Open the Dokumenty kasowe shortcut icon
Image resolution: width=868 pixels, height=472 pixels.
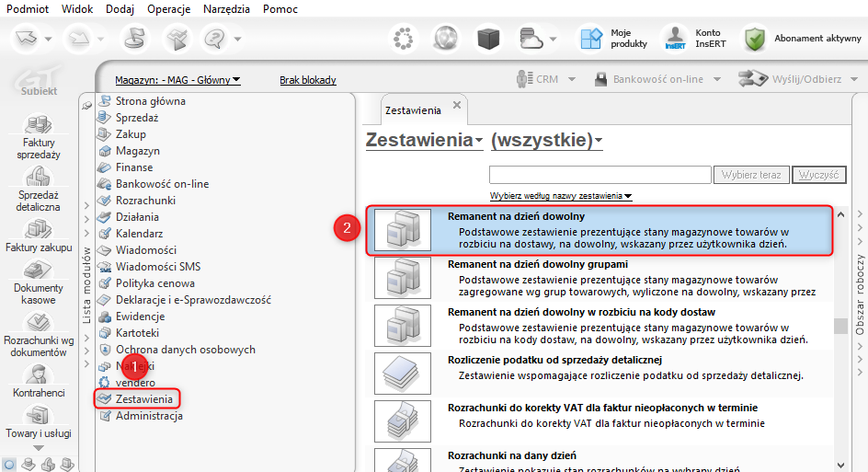click(x=39, y=270)
